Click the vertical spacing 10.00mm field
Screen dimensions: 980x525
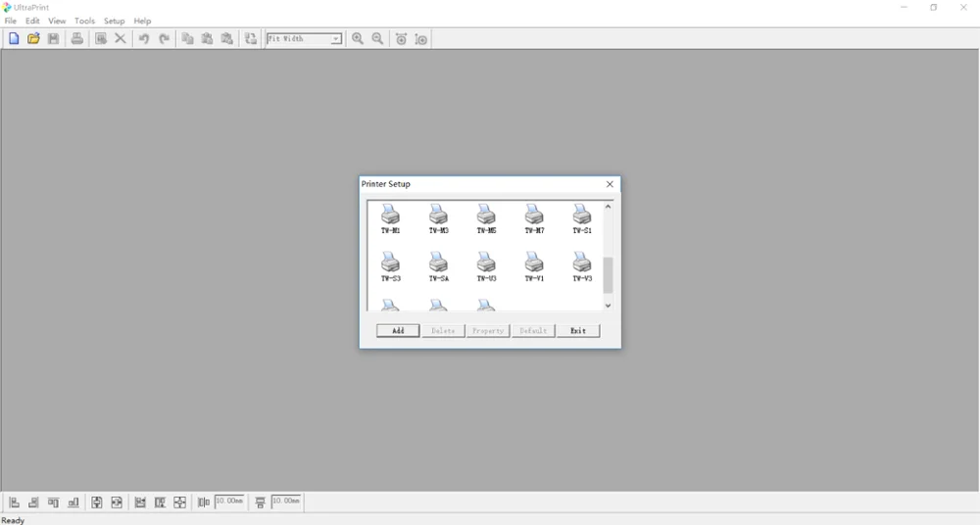286,501
